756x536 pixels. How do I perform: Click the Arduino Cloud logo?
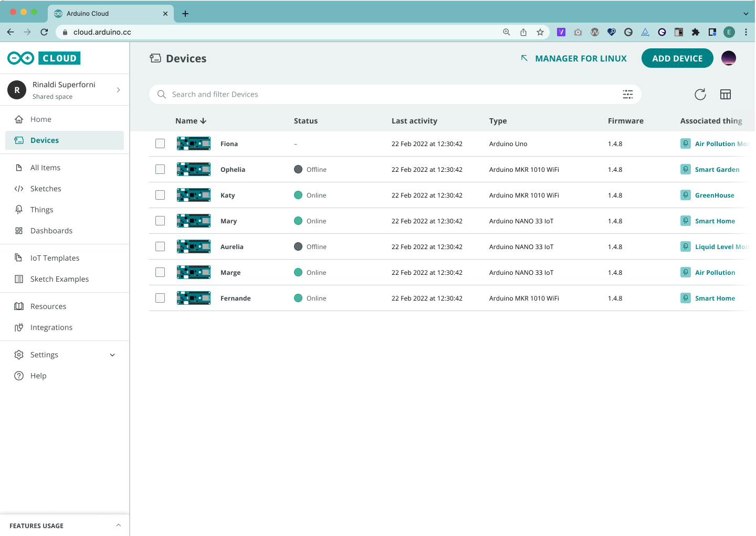coord(44,58)
